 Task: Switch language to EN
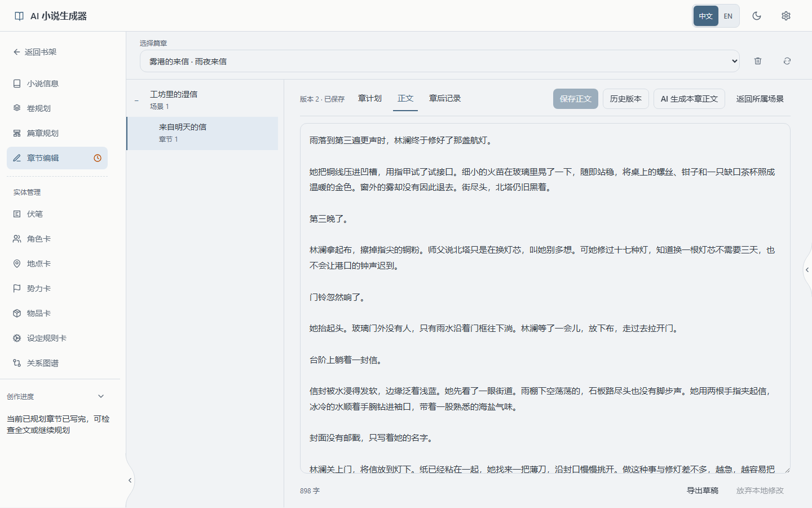click(728, 16)
